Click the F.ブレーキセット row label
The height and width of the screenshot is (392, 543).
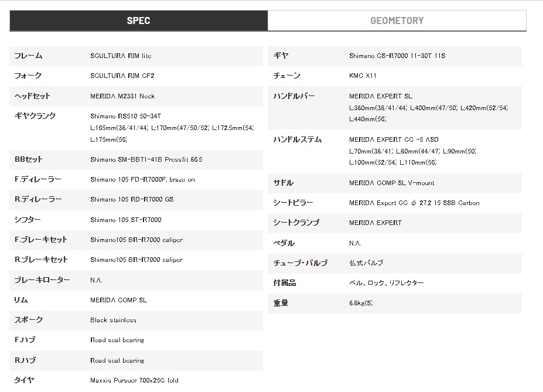41,240
